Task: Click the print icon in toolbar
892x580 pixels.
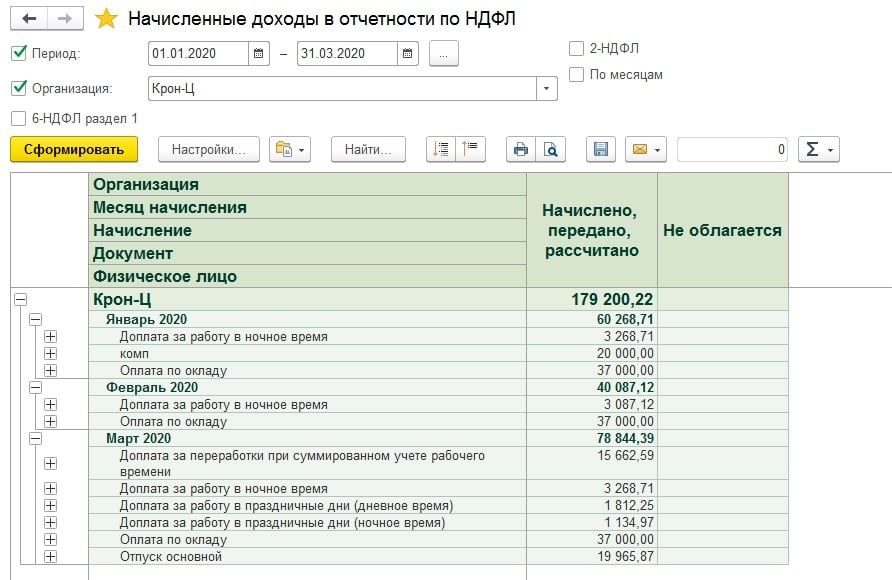Action: 520,150
